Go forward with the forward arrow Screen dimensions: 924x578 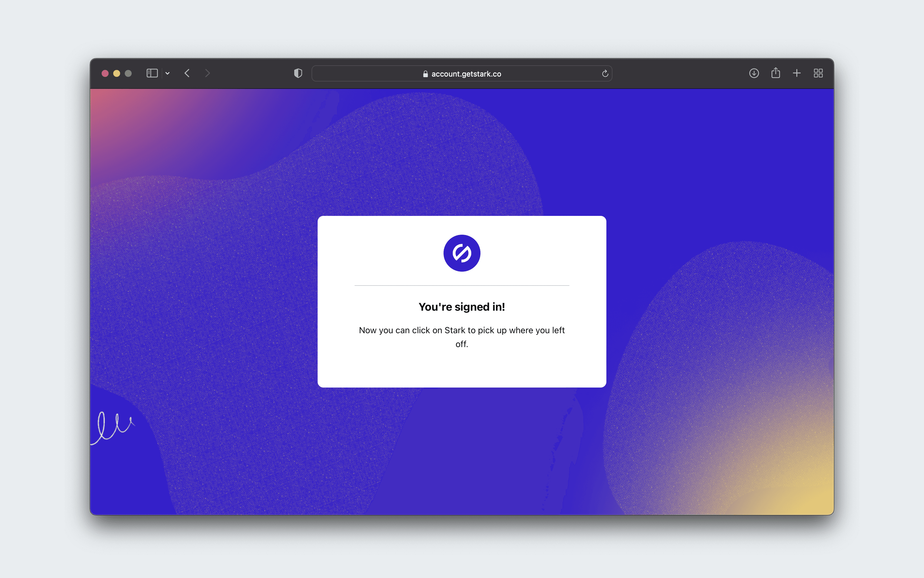tap(207, 73)
